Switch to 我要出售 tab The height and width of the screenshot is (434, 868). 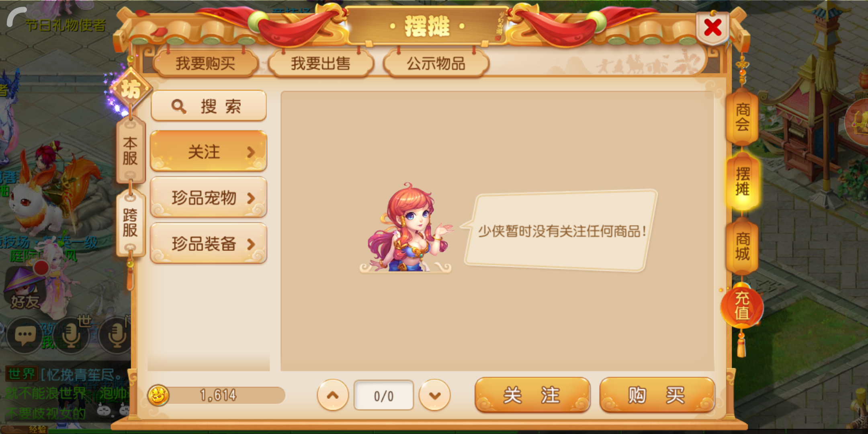click(x=321, y=63)
